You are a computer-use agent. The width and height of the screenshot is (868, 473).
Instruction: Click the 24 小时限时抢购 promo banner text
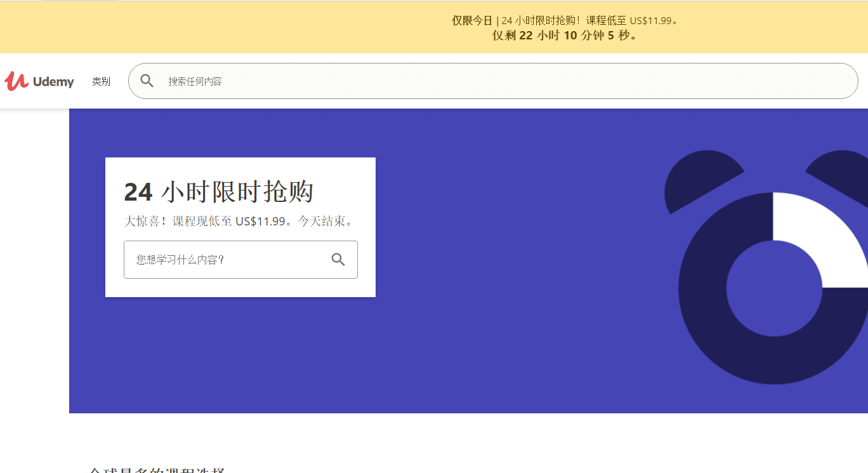(x=565, y=20)
